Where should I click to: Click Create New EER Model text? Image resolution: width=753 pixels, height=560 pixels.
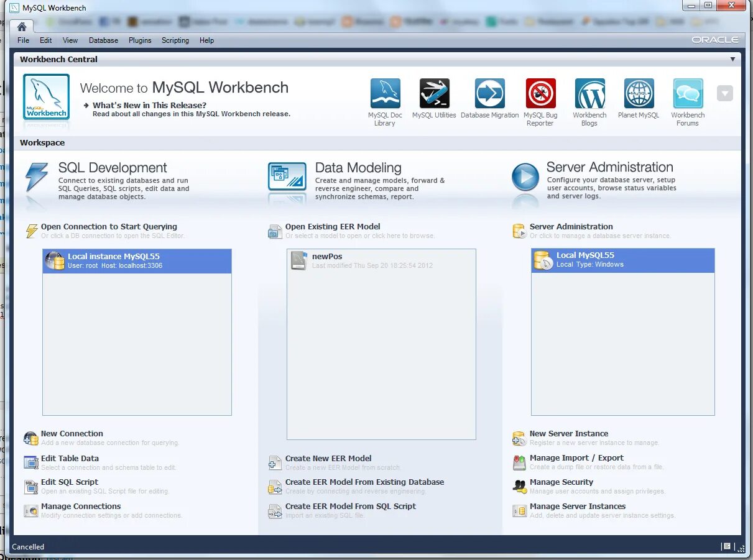point(328,458)
